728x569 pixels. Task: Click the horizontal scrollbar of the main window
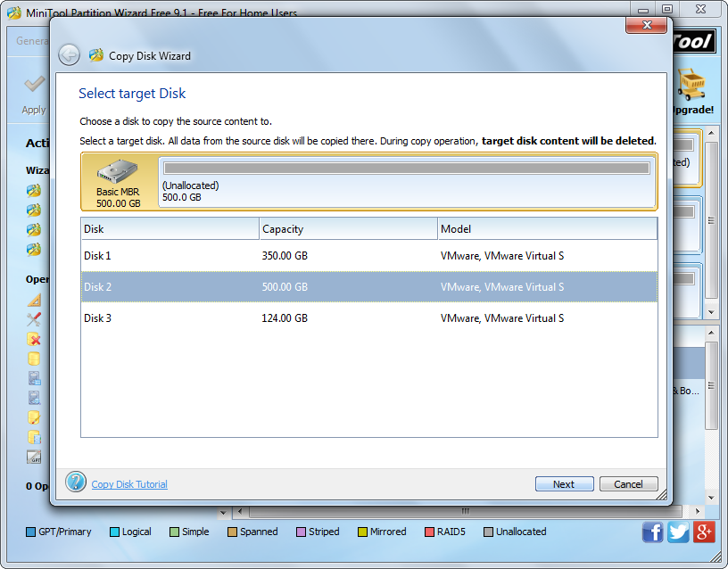coord(465,511)
